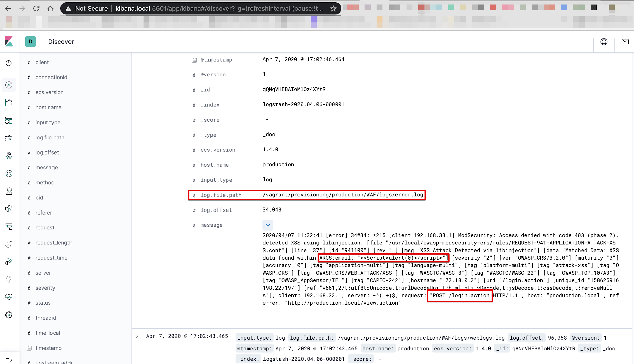The image size is (634, 364).
Task: Expand the 17:02:43.465 log document row
Action: [x=137, y=336]
